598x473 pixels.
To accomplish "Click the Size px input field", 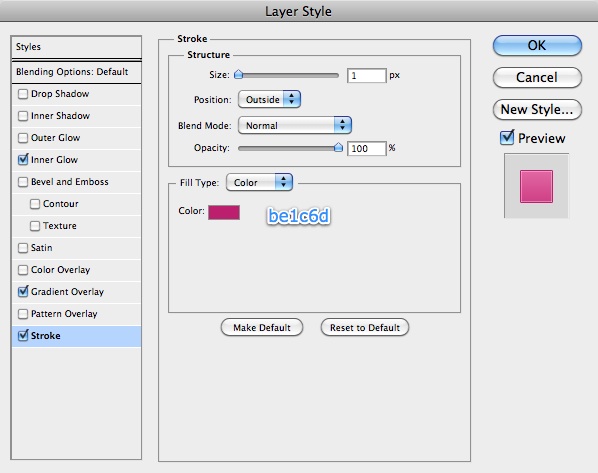I will point(367,76).
